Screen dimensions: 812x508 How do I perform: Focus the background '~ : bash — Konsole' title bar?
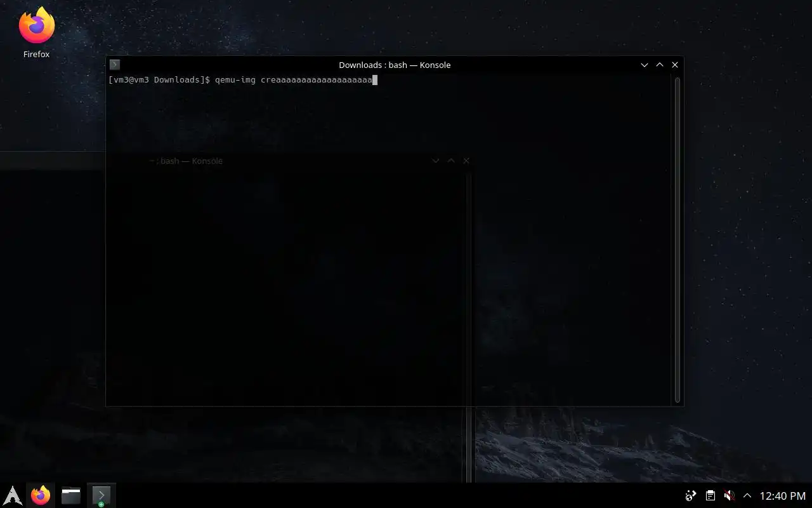click(185, 161)
